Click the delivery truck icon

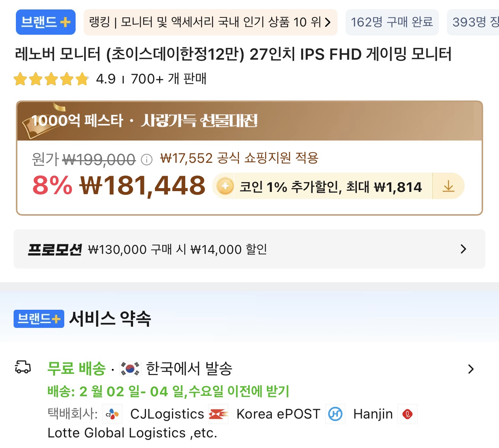coord(23,367)
